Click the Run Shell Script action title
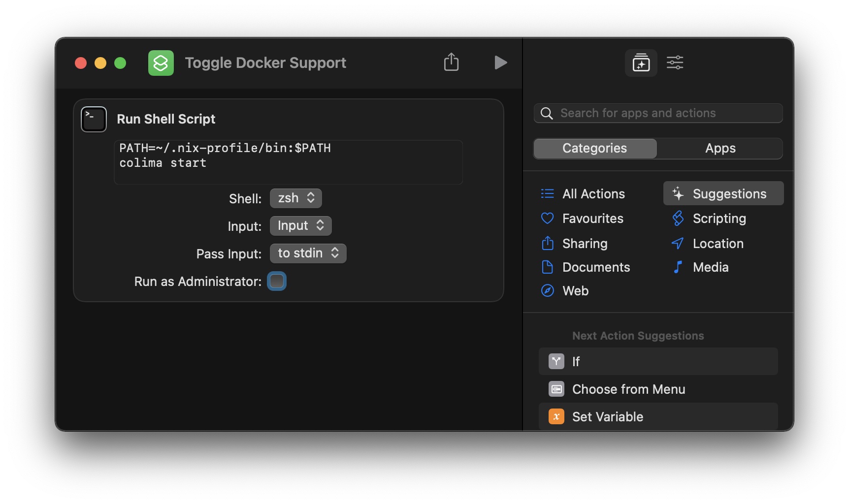 click(166, 119)
